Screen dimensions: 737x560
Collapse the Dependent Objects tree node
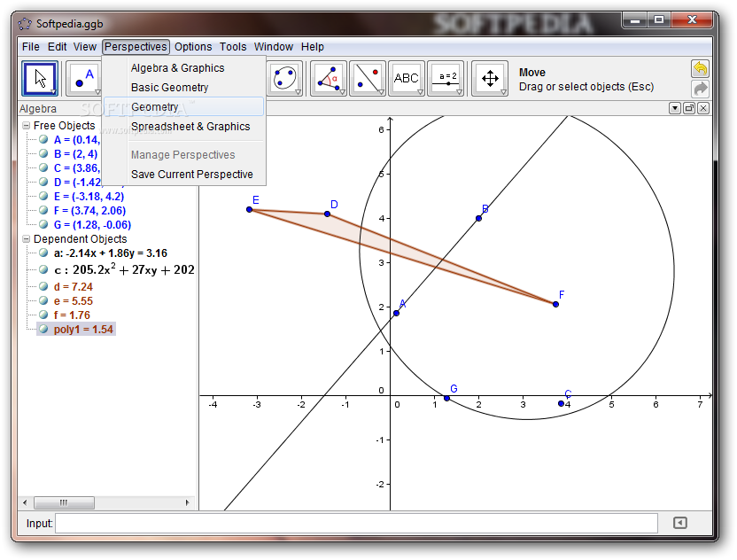(27, 239)
